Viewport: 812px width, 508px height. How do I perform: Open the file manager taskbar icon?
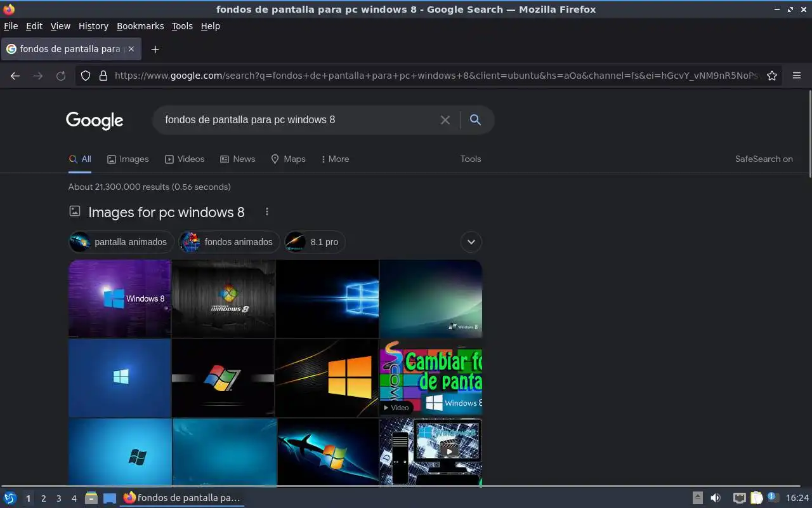(x=91, y=498)
